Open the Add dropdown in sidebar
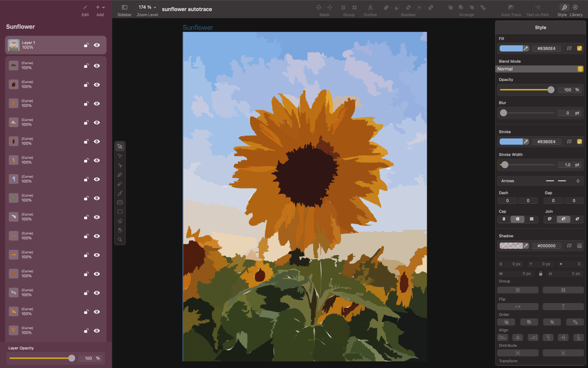 [x=100, y=8]
